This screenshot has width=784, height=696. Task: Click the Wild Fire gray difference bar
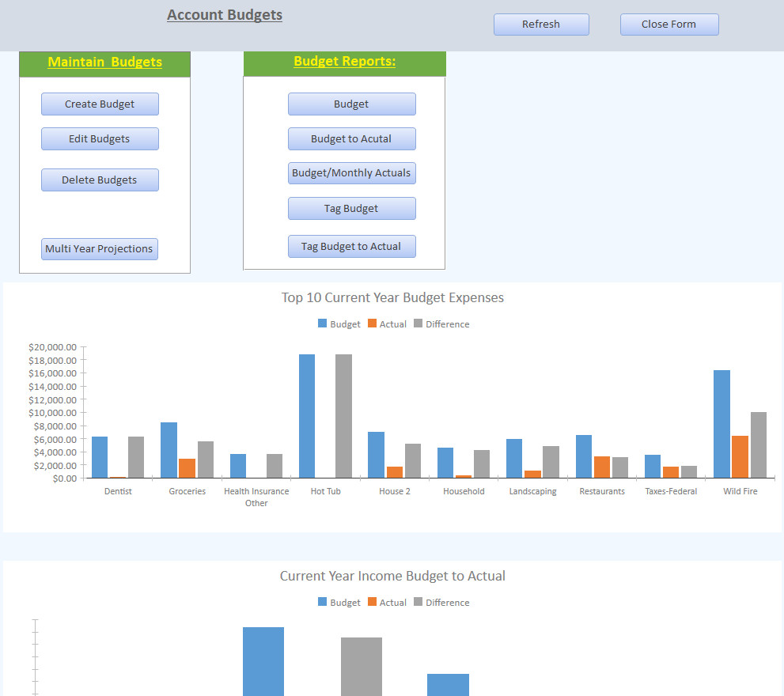pyautogui.click(x=759, y=445)
